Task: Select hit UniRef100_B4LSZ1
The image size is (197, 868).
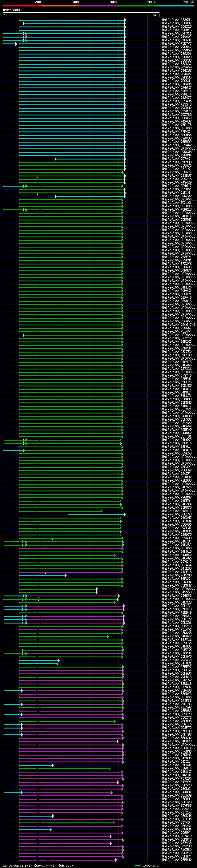Action: 177,396
